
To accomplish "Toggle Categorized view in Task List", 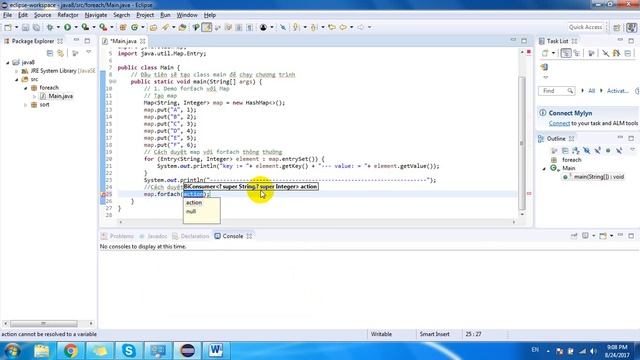I will pos(566,53).
